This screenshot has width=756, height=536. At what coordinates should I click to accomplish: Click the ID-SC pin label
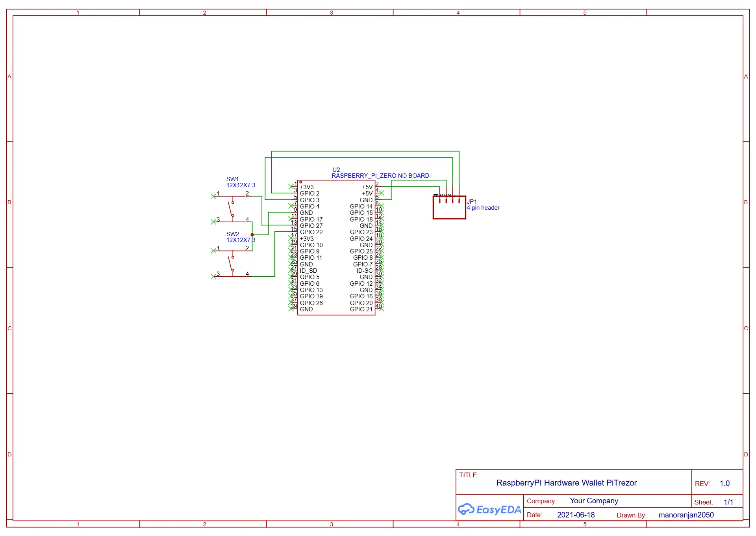tap(365, 271)
